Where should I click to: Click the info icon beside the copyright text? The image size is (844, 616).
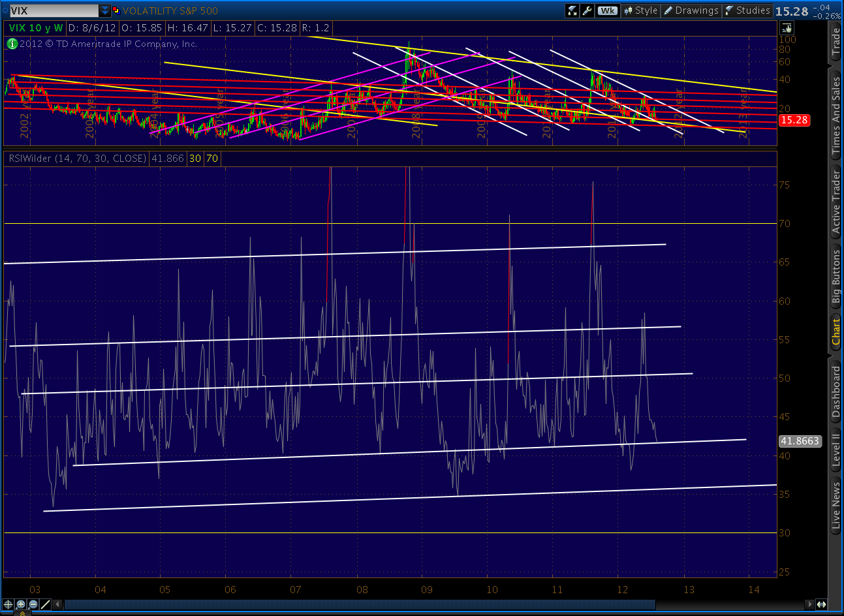12,44
